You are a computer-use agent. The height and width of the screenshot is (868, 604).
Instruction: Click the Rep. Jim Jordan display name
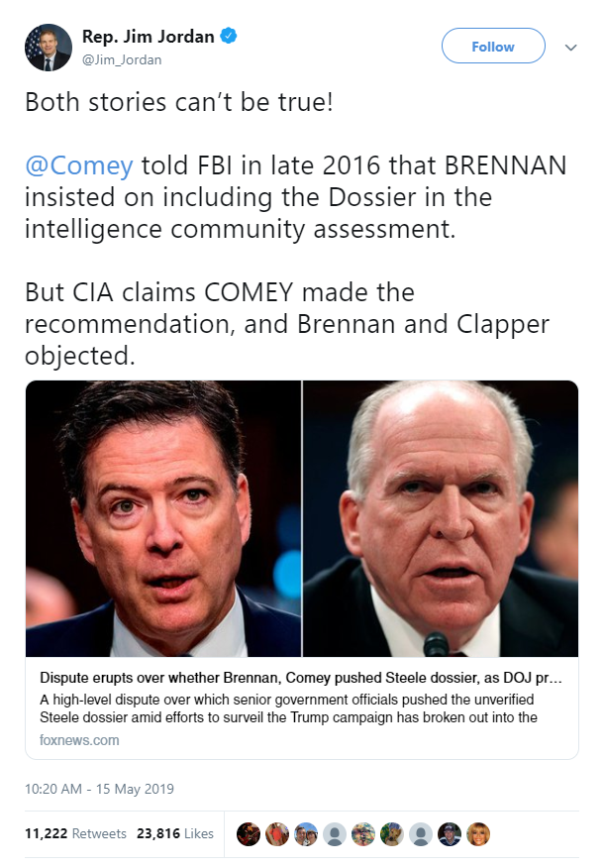click(x=149, y=38)
